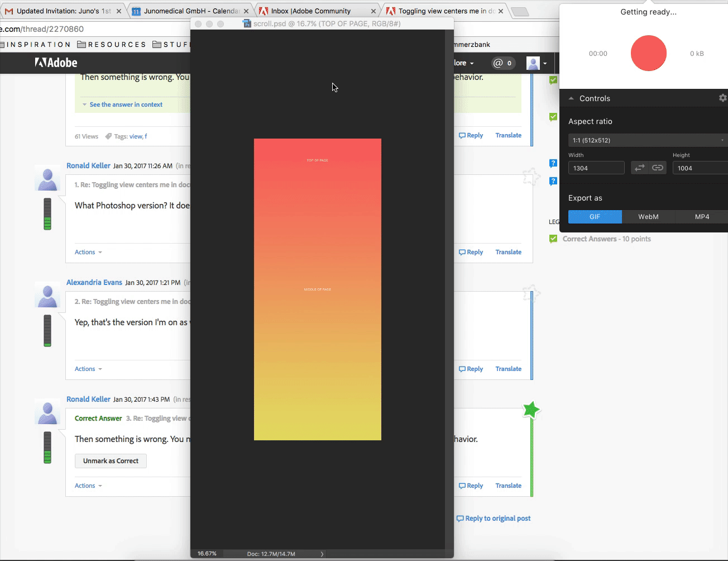Open the INSPIRATION bookmarks folder
Viewport: 728px width, 561px height.
36,44
